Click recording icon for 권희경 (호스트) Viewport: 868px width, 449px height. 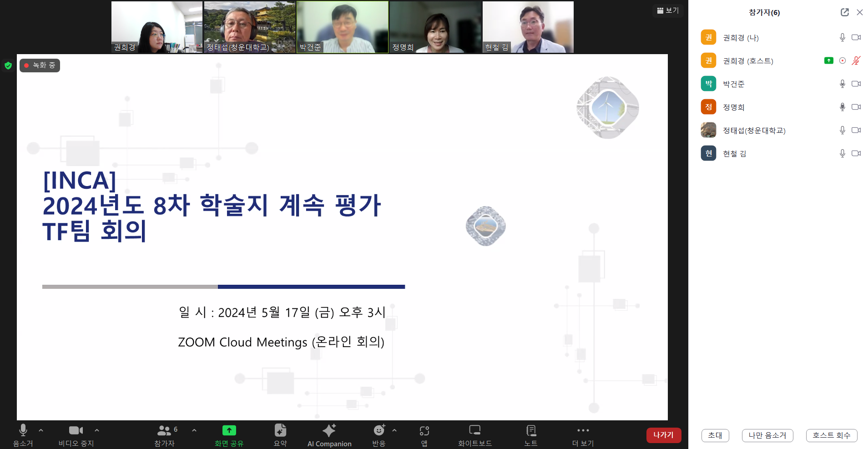843,61
